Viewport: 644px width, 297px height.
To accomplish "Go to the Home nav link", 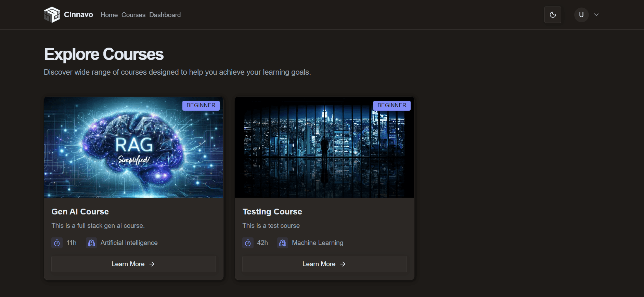I will 109,15.
